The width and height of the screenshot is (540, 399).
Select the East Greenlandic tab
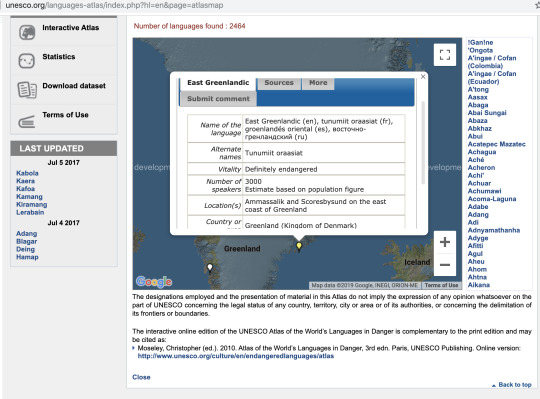coord(218,83)
